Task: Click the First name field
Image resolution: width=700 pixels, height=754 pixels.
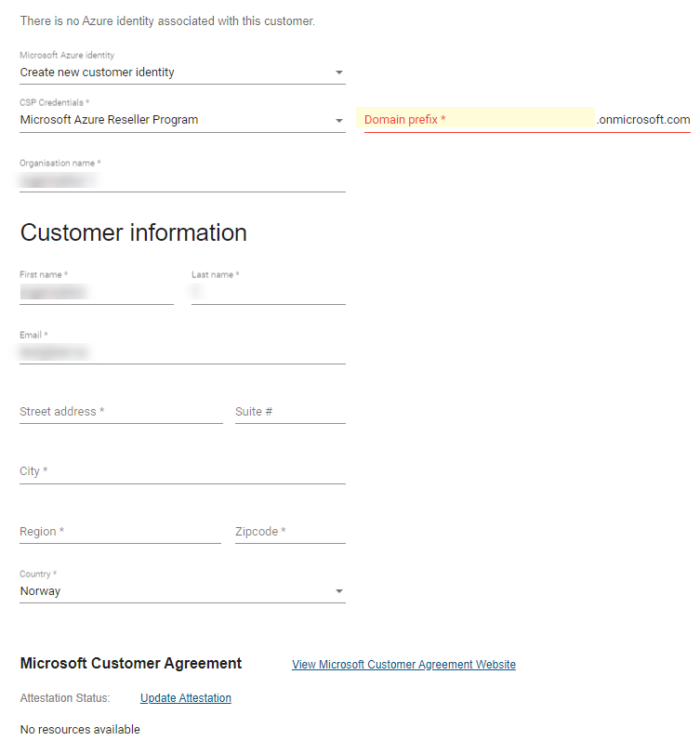Action: coord(97,292)
